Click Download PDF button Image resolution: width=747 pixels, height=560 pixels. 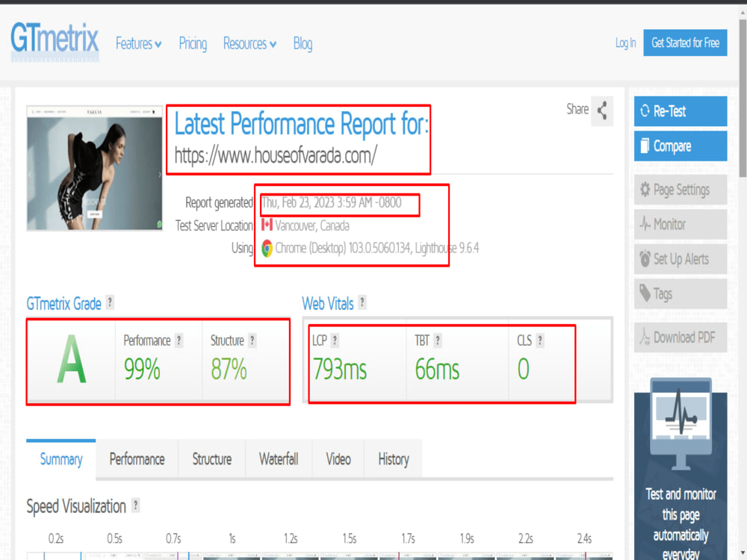click(681, 337)
